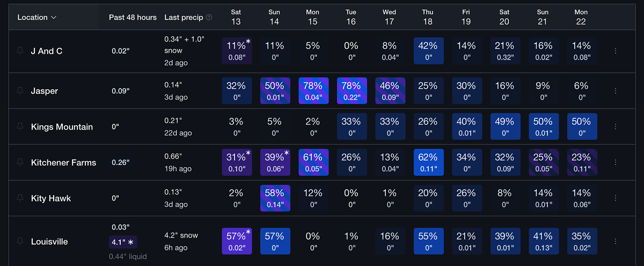Image resolution: width=644 pixels, height=266 pixels.
Task: Pin the Jasper location row
Action: point(20,91)
